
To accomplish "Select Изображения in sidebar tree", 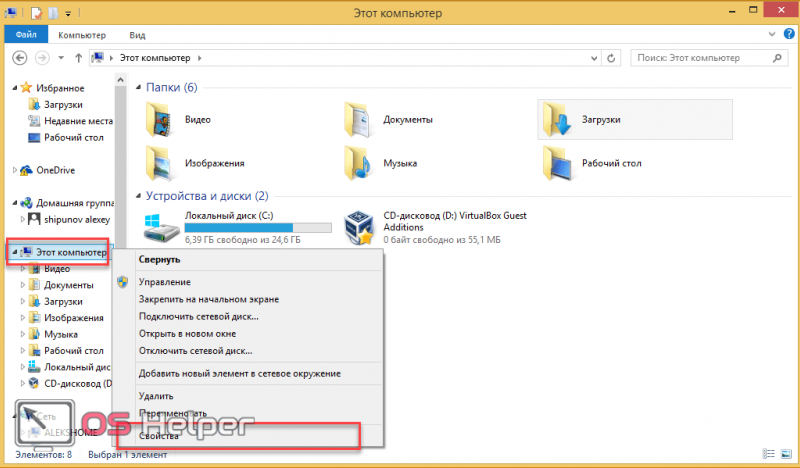I will click(x=66, y=318).
